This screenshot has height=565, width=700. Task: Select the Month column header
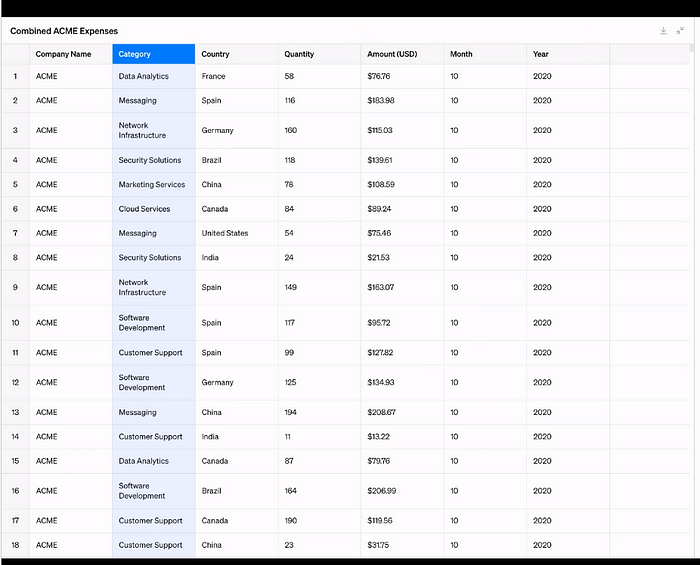485,54
